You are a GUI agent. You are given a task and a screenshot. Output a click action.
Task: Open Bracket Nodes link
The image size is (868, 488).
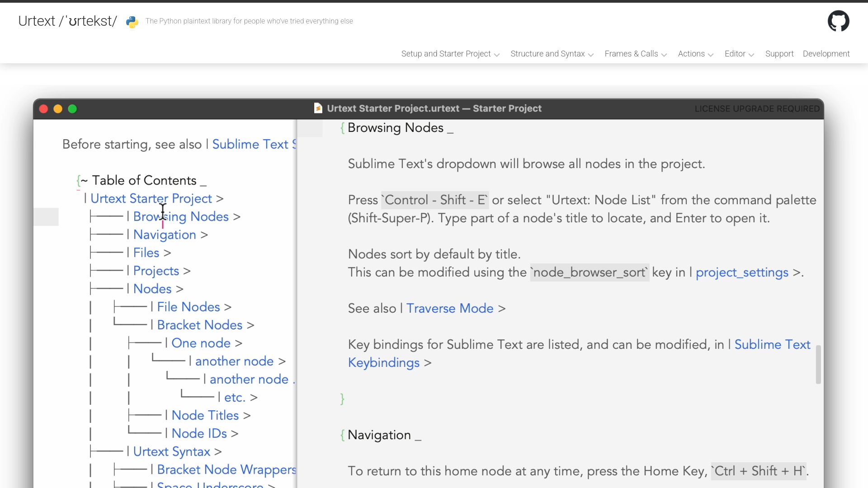click(x=200, y=325)
